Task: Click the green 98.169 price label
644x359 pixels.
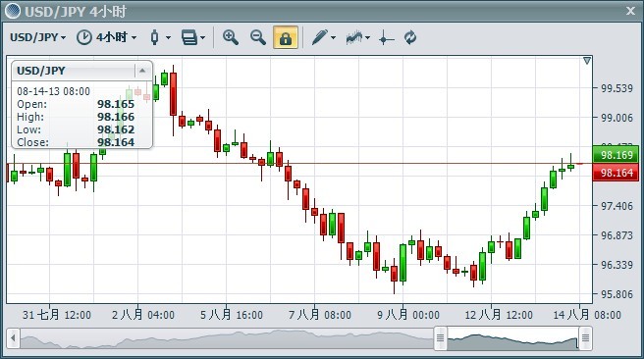Action: pos(616,155)
